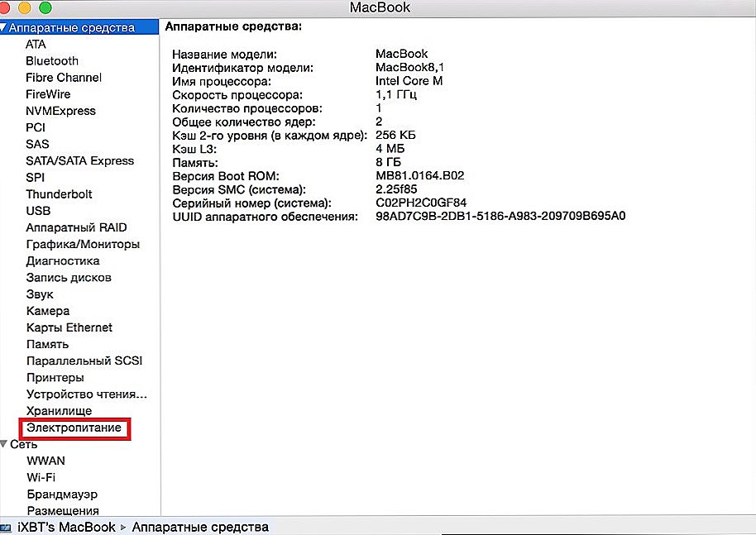Screen dimensions: 756x535
Task: Click the serial number value C02PH2C0GF84
Action: pyautogui.click(x=420, y=203)
